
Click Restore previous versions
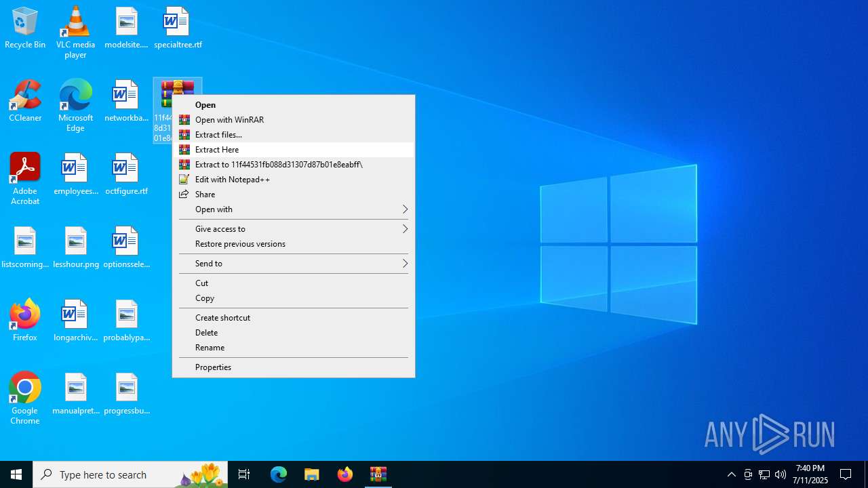point(293,244)
